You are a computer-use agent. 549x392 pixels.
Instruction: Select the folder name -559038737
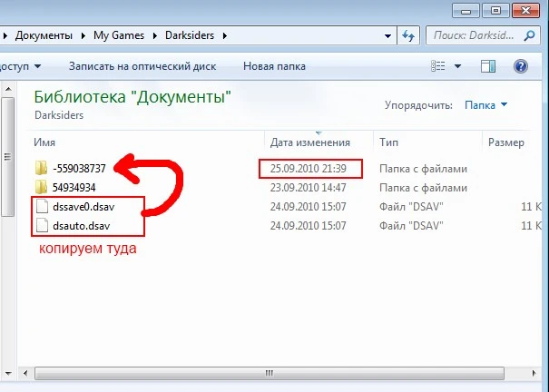pyautogui.click(x=79, y=169)
